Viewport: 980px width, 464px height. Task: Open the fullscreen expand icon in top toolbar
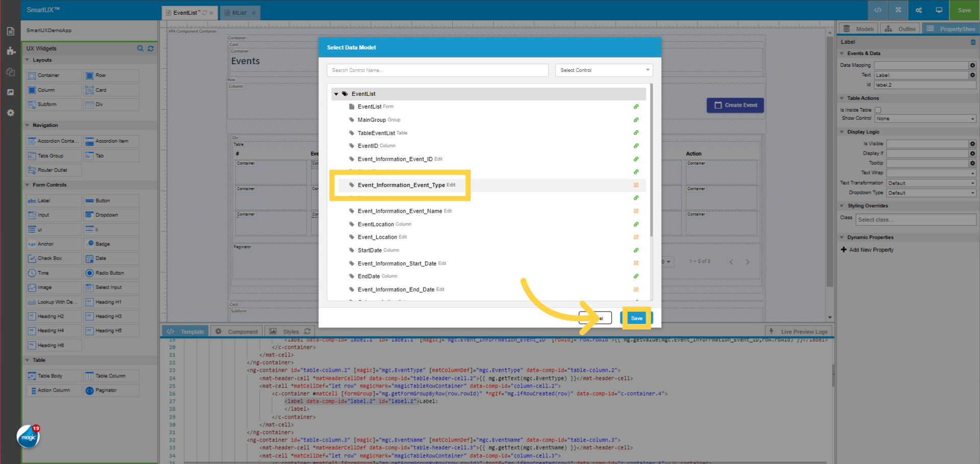tap(898, 10)
